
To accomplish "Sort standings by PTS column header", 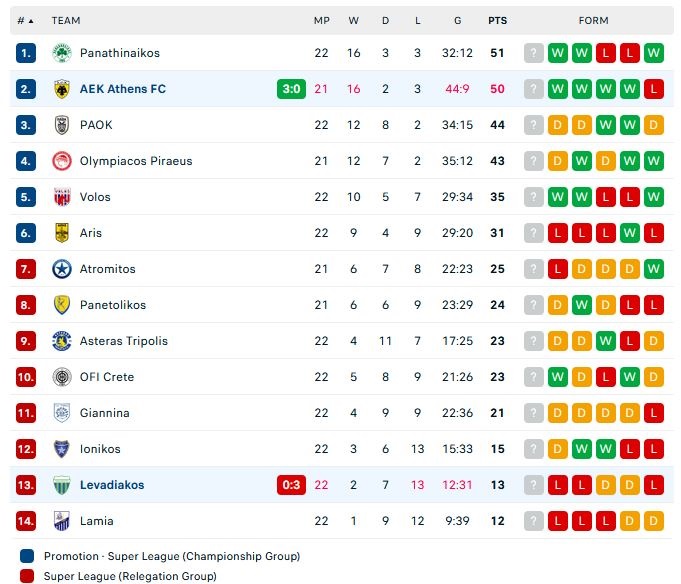I will pos(497,20).
